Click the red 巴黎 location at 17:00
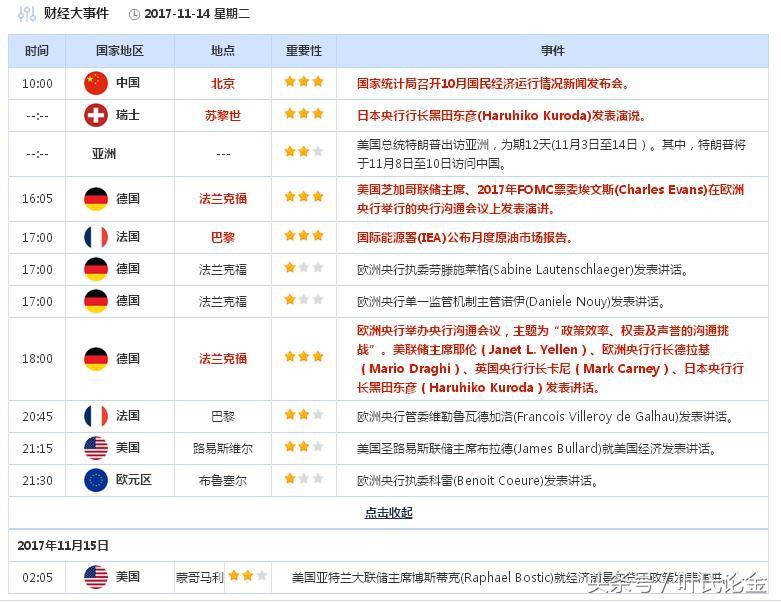 [223, 238]
